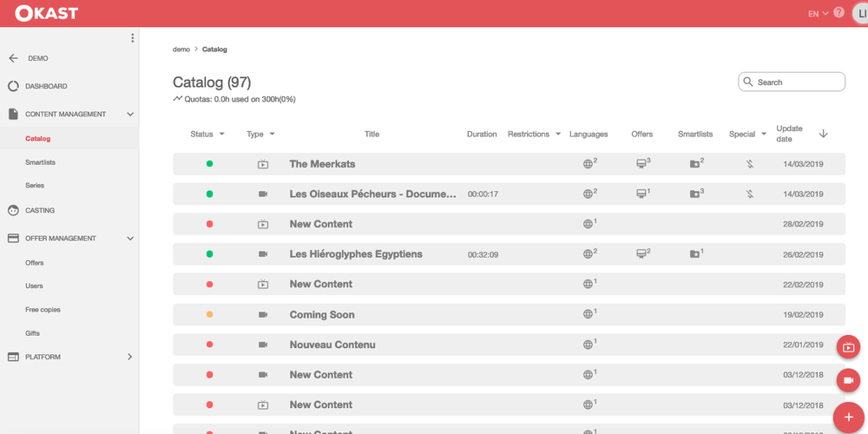Click the red plus add button

click(848, 418)
